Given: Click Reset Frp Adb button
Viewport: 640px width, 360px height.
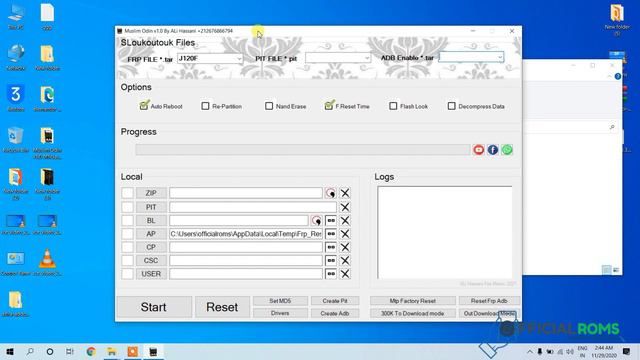Looking at the screenshot, I should [489, 301].
